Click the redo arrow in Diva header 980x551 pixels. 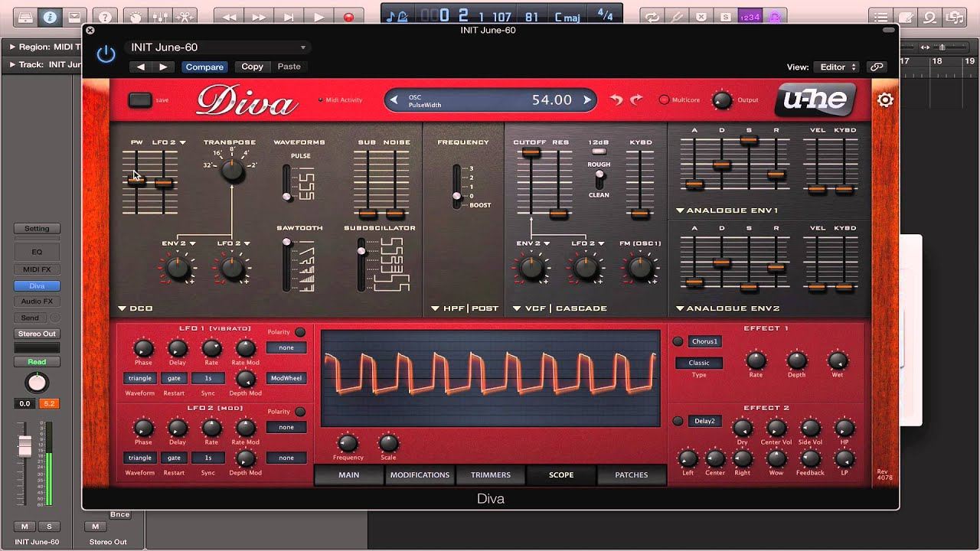pyautogui.click(x=636, y=100)
